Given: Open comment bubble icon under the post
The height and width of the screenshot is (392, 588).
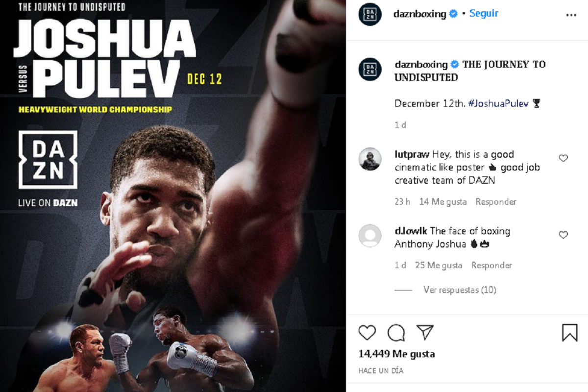Looking at the screenshot, I should point(396,333).
